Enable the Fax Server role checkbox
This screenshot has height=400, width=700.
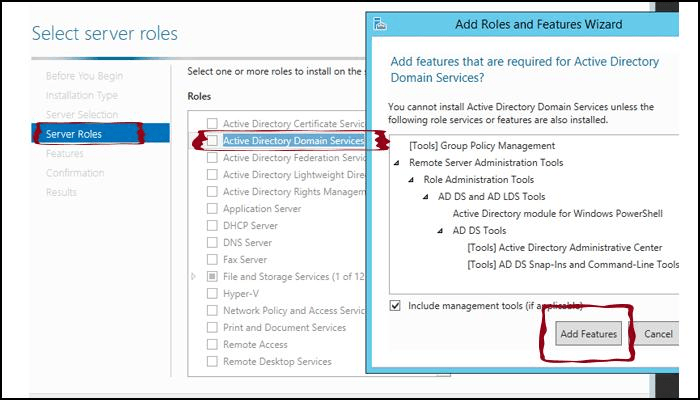(x=212, y=259)
